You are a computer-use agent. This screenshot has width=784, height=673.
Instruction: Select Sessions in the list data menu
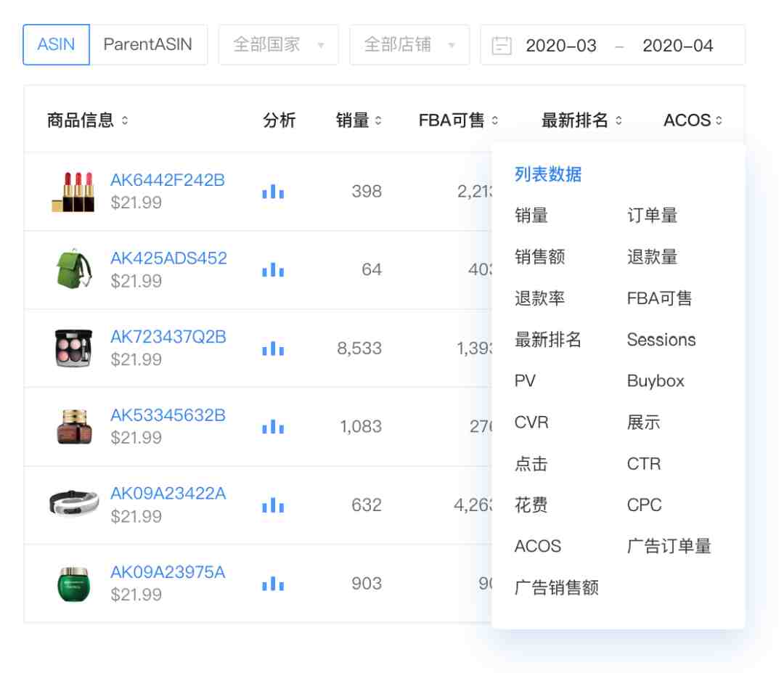click(661, 340)
